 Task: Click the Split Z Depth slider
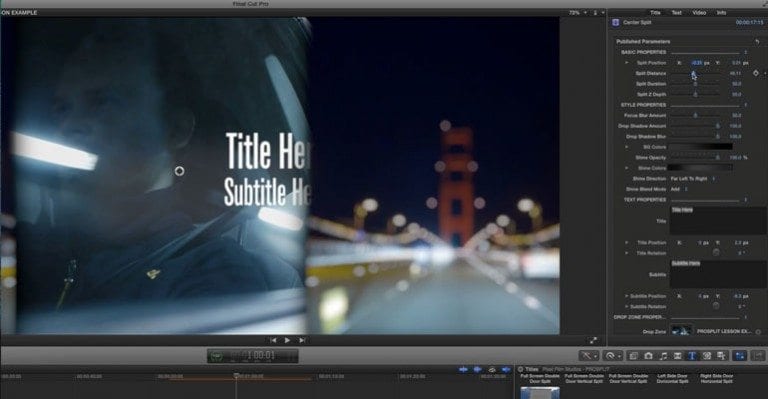[x=696, y=94]
